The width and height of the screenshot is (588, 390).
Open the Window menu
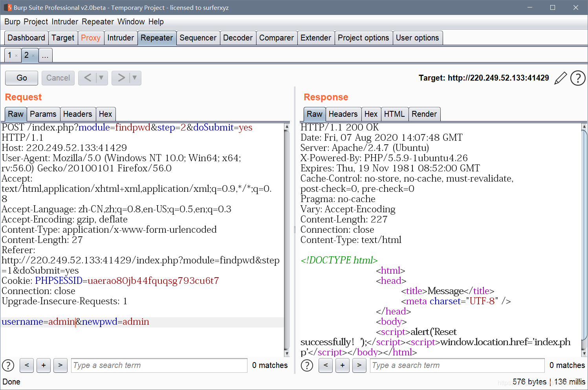coord(131,22)
